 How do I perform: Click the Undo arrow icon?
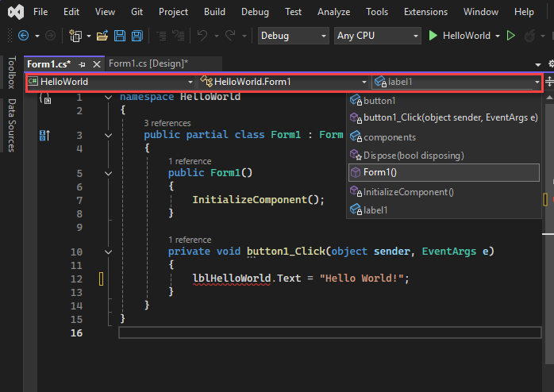click(x=202, y=36)
